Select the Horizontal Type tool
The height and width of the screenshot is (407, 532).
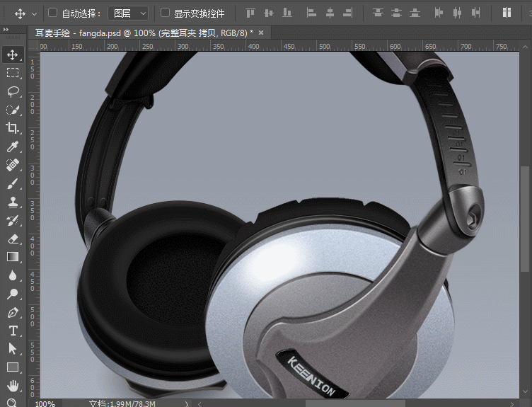click(13, 331)
